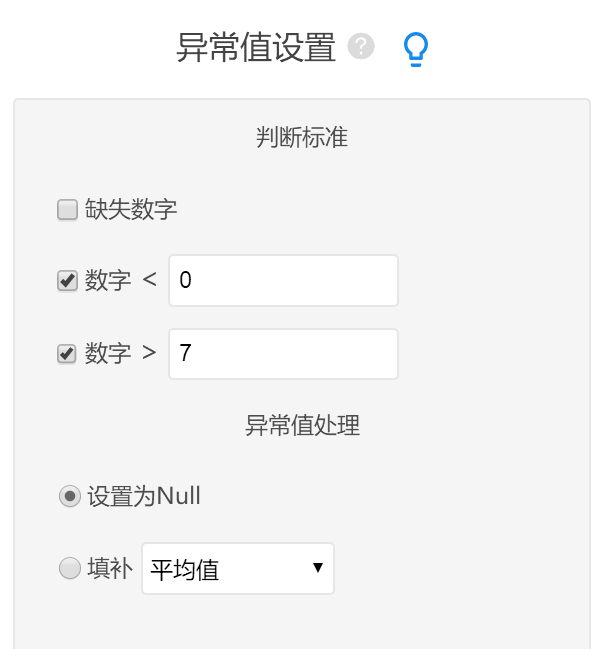Click the 判断标准 section heading
The image size is (610, 649).
[302, 138]
